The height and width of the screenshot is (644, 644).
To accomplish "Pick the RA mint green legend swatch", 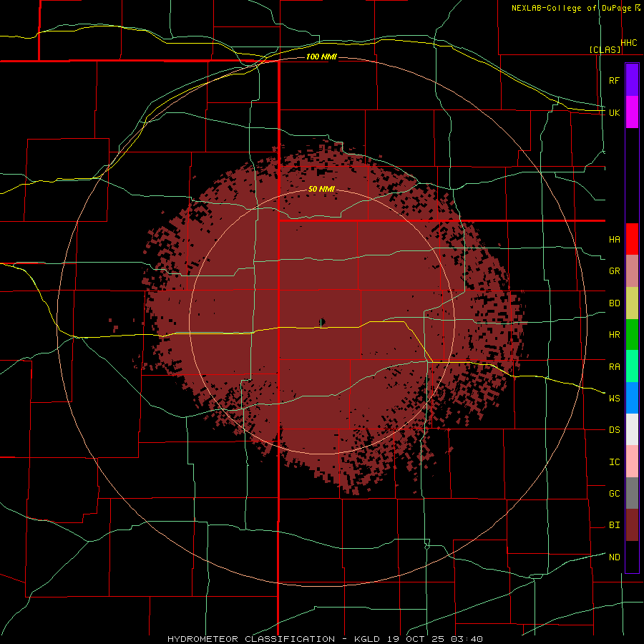I will [x=632, y=366].
